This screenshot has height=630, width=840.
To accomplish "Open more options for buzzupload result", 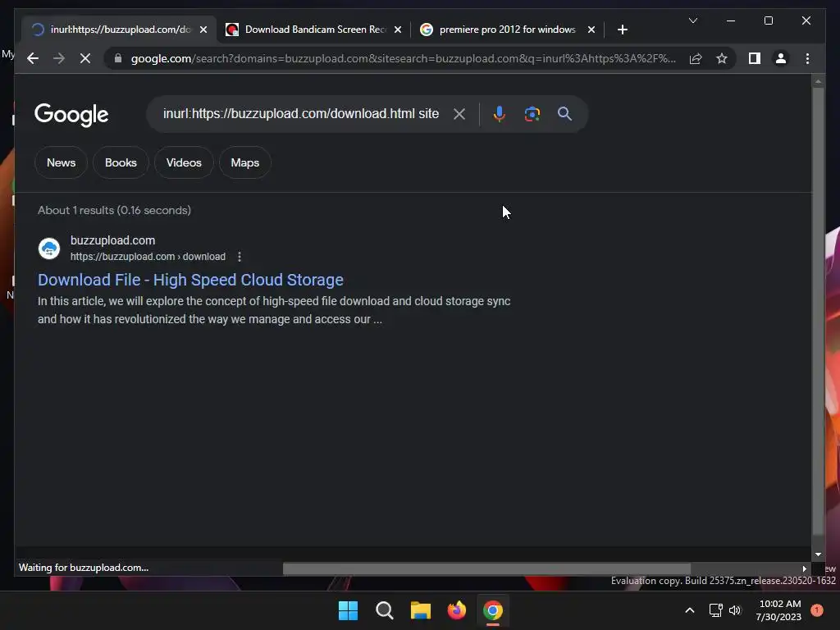I will pyautogui.click(x=240, y=257).
